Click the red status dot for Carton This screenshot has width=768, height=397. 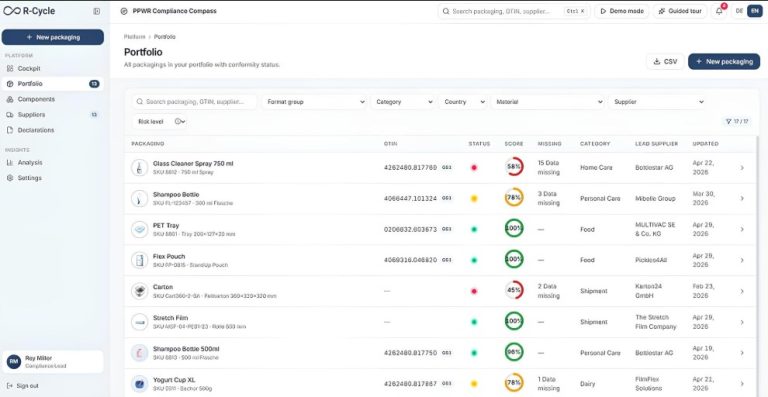click(474, 291)
